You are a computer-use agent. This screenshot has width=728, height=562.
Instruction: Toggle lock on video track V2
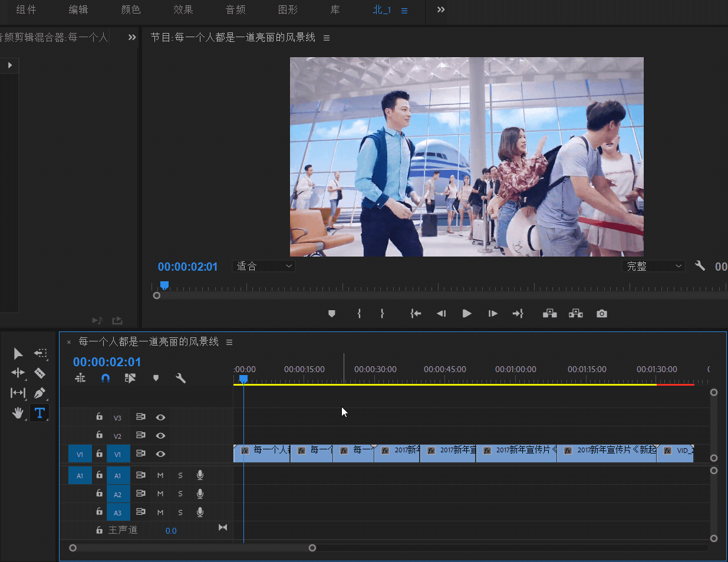[99, 435]
